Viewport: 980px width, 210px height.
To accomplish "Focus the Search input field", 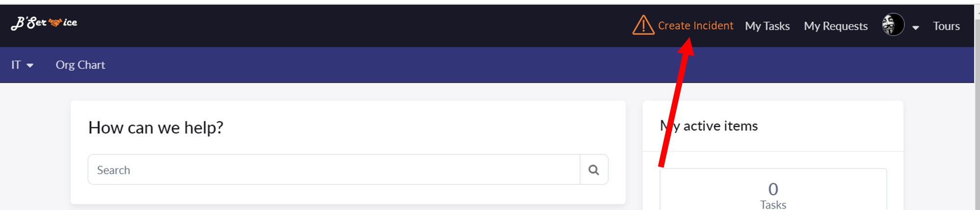I will (334, 170).
